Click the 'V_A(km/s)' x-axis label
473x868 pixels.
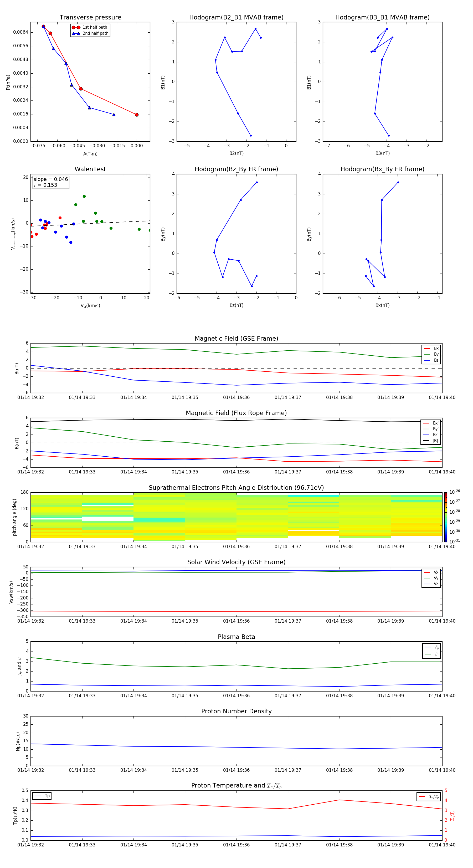90,306
